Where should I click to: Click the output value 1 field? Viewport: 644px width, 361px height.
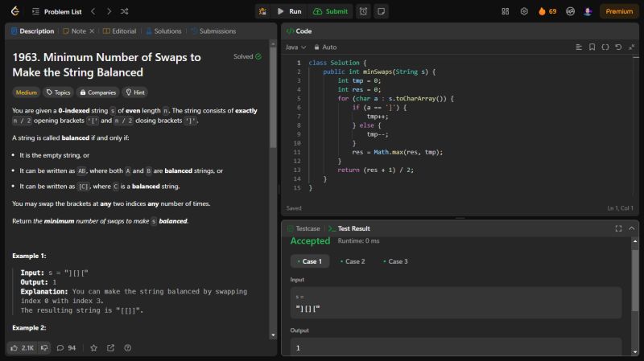point(456,347)
